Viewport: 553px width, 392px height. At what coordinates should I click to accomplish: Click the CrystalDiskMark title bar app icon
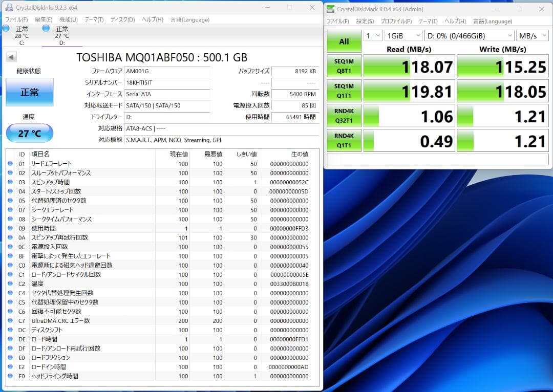tap(330, 9)
